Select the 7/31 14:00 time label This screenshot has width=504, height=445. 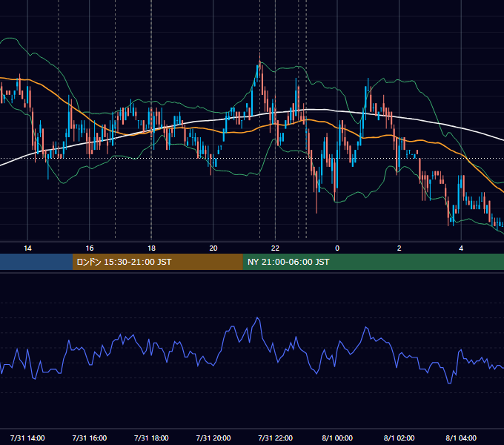(27, 438)
